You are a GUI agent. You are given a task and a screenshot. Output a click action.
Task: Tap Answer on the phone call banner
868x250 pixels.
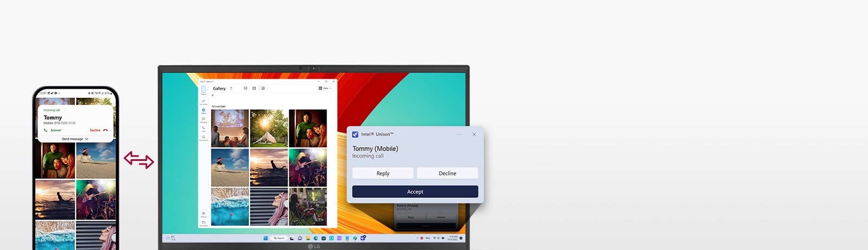coord(53,130)
